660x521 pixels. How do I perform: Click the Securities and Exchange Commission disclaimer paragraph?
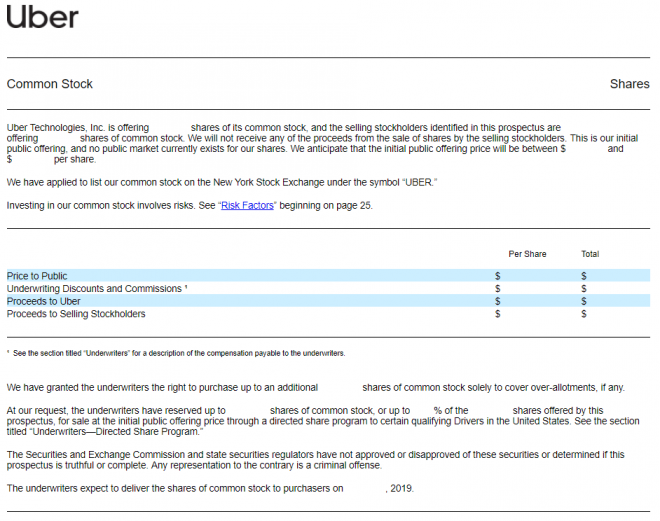tap(316, 460)
